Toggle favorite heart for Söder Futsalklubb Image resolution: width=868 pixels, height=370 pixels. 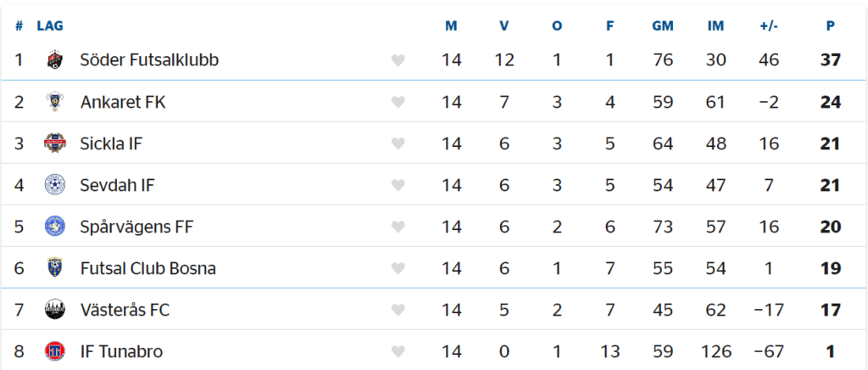point(398,60)
